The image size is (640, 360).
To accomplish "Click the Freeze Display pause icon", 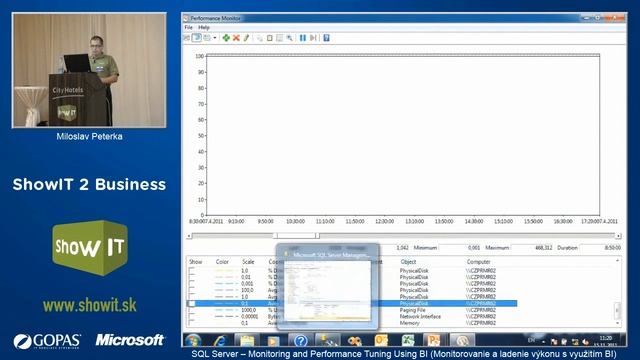I will tap(303, 38).
